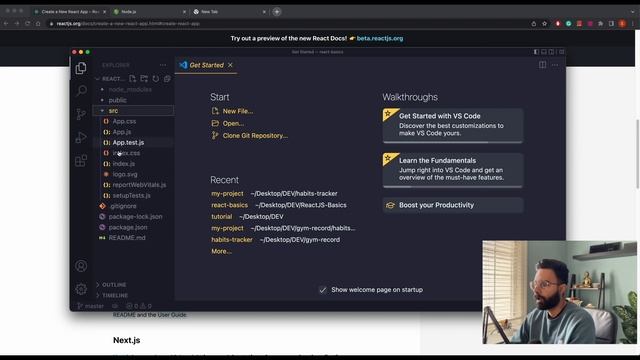
Task: Open the Chrome extensions puzzle icon
Action: tap(600, 24)
